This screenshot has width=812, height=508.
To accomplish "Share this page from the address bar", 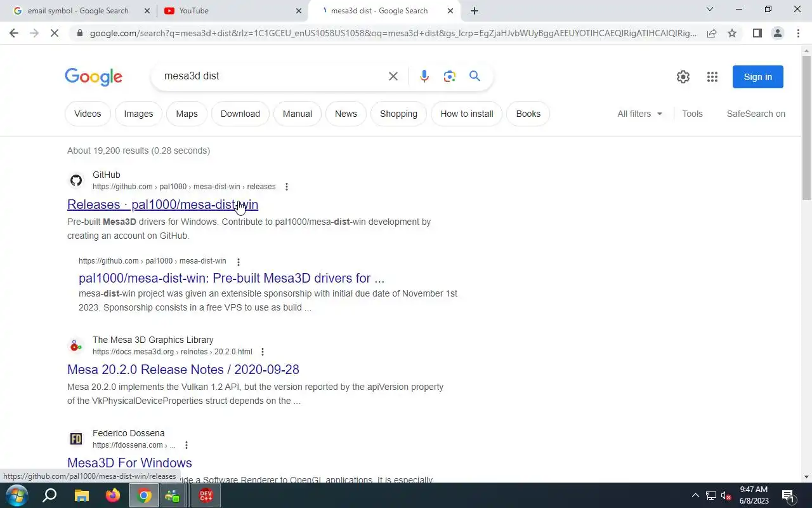I will click(x=712, y=33).
